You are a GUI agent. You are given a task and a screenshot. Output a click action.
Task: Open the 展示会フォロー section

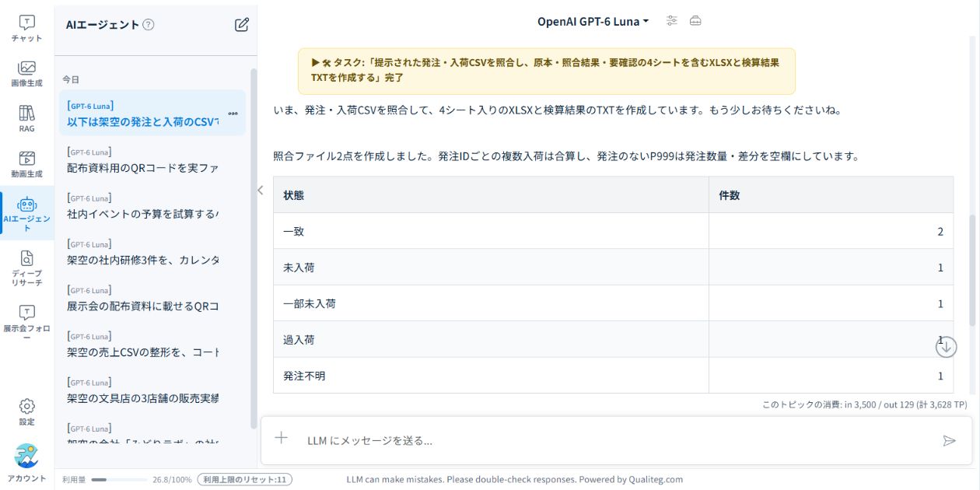click(x=26, y=322)
